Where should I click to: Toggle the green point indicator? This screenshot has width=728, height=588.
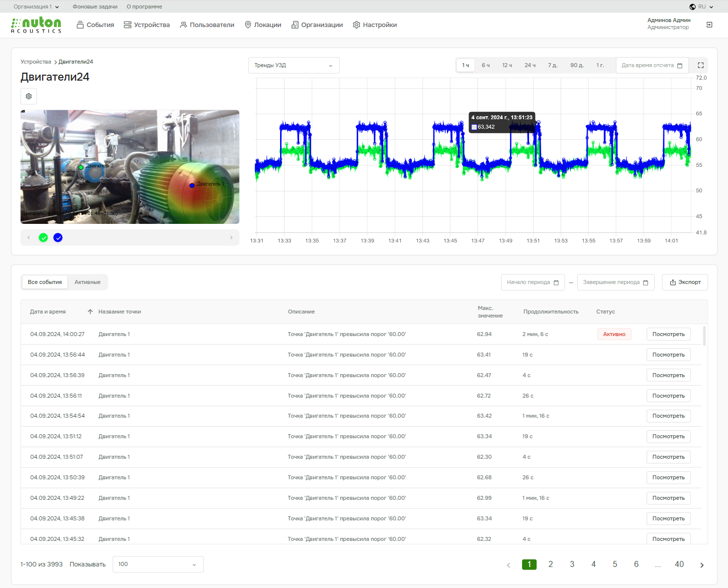point(44,237)
